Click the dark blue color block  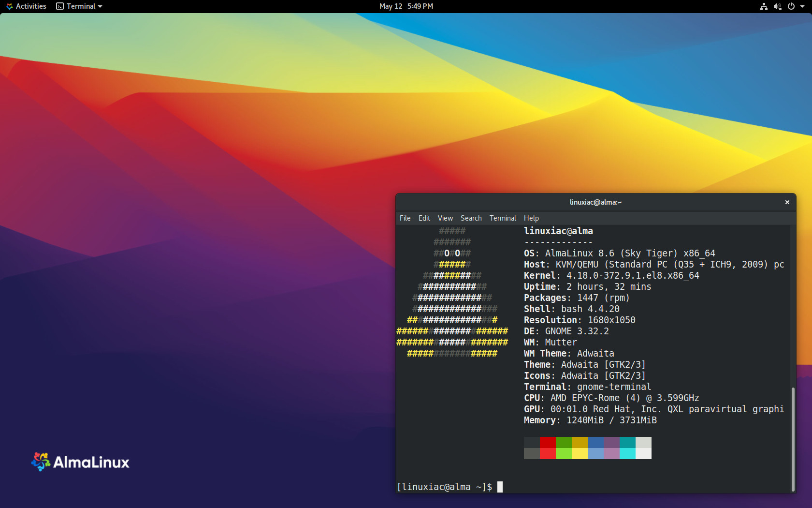pyautogui.click(x=595, y=442)
